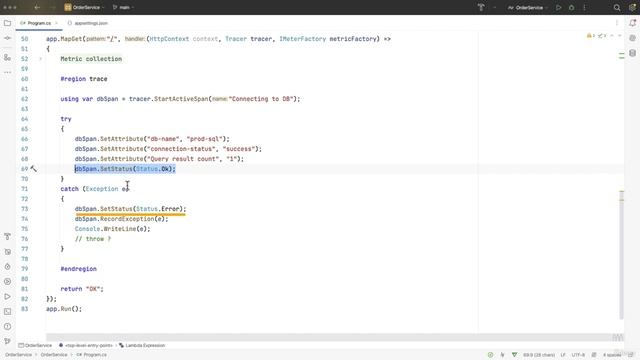
Task: Click top-level-entry-point breadcrumb
Action: [86, 345]
